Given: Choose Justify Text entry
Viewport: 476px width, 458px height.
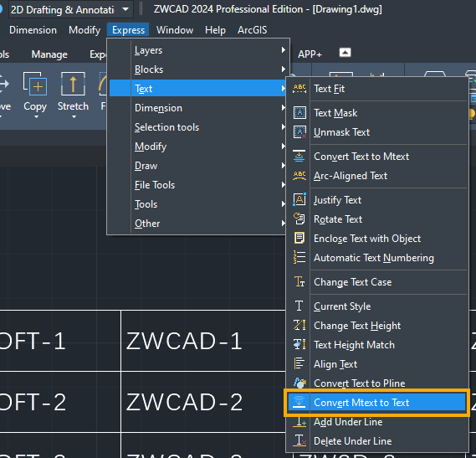Looking at the screenshot, I should [x=377, y=199].
